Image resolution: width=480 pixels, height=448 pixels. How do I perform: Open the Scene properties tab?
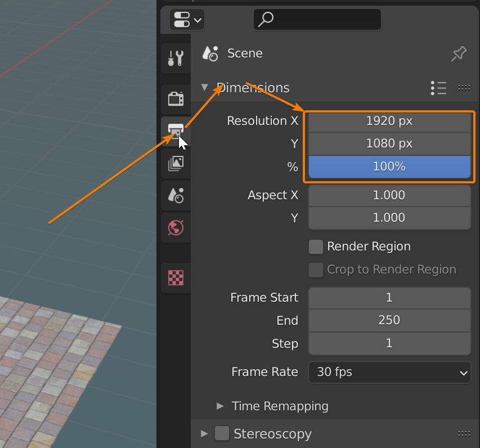[x=176, y=196]
